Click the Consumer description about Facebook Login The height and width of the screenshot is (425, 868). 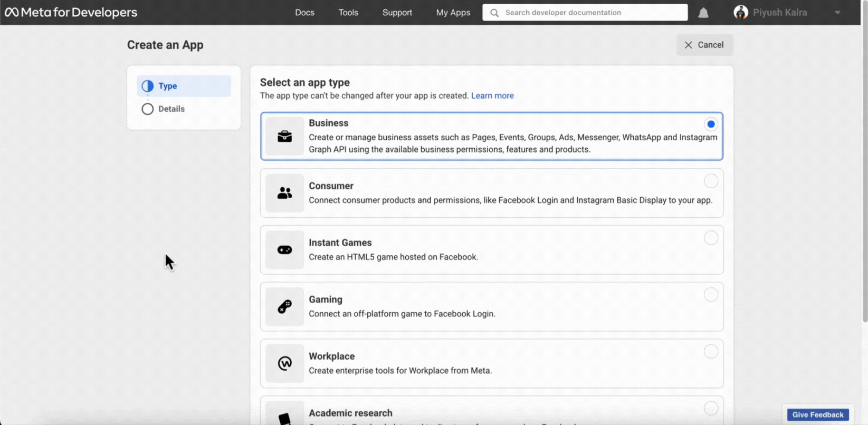(x=511, y=200)
